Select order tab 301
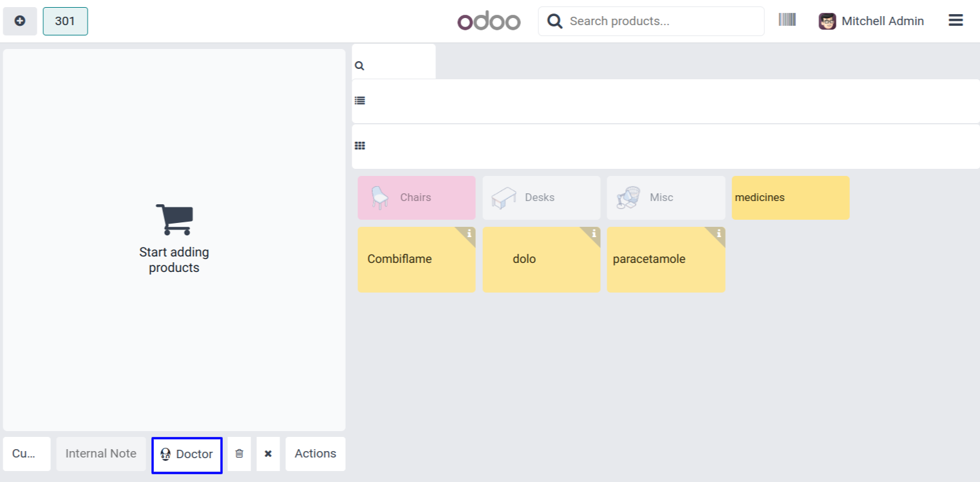Image resolution: width=980 pixels, height=482 pixels. (x=65, y=21)
